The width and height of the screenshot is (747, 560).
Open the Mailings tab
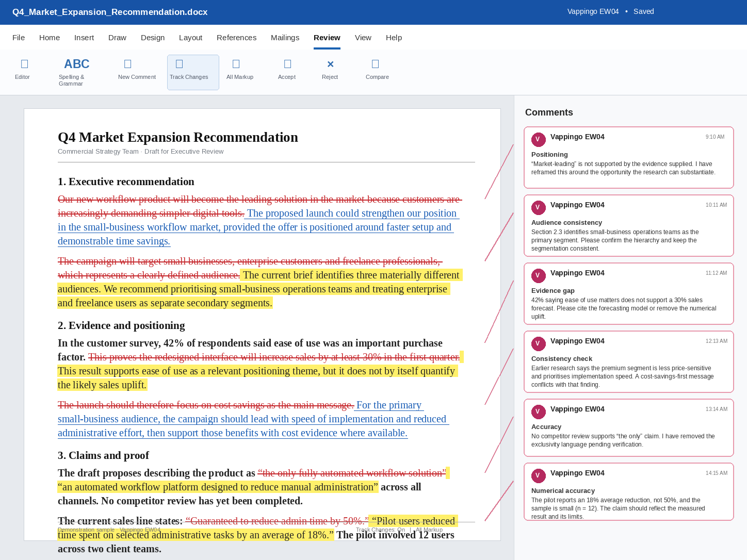tap(285, 38)
